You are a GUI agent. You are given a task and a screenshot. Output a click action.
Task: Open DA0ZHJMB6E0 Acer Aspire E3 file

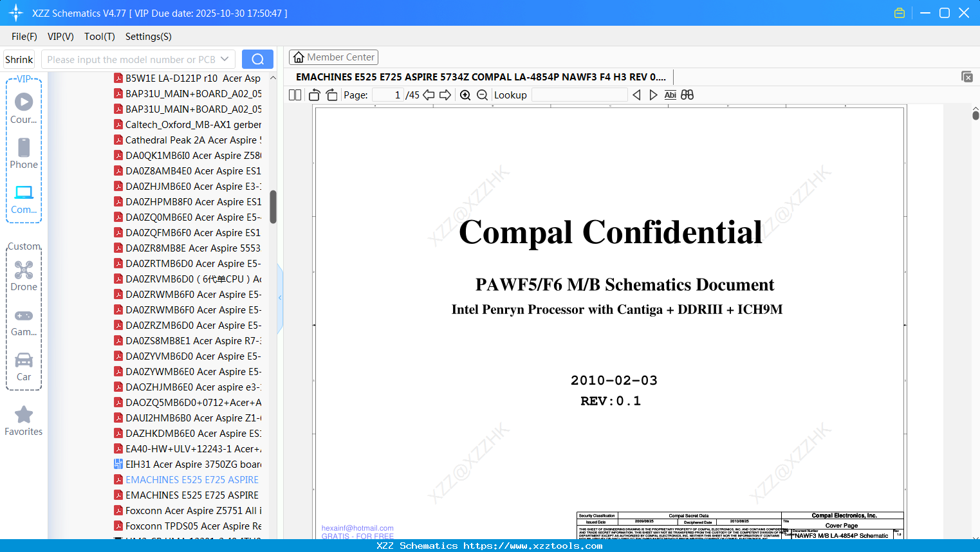[187, 187]
